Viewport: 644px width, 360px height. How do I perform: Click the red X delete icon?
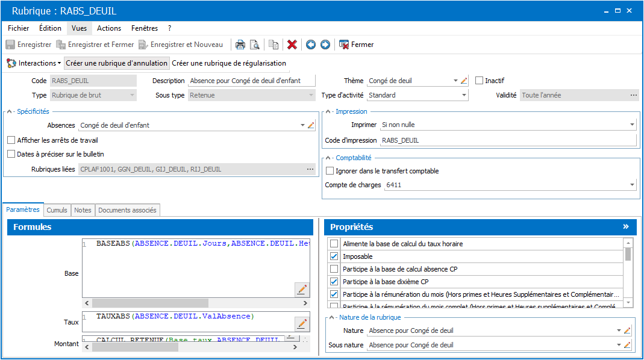tap(292, 45)
